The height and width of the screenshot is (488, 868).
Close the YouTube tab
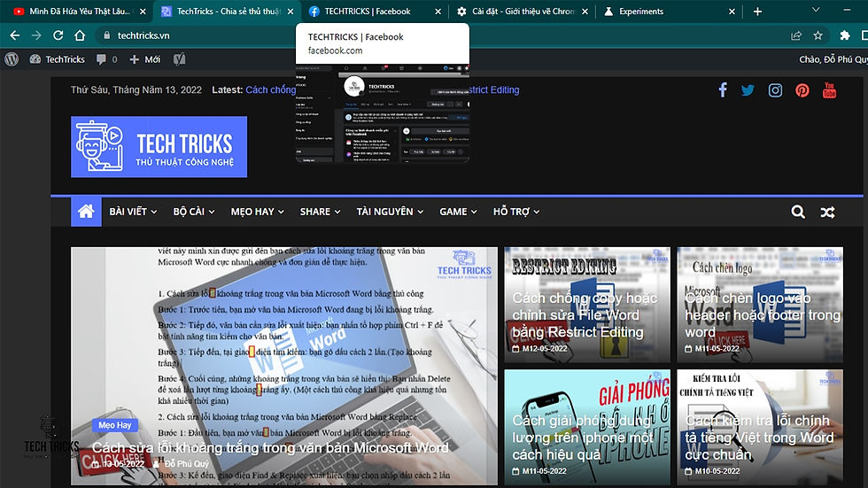(143, 11)
